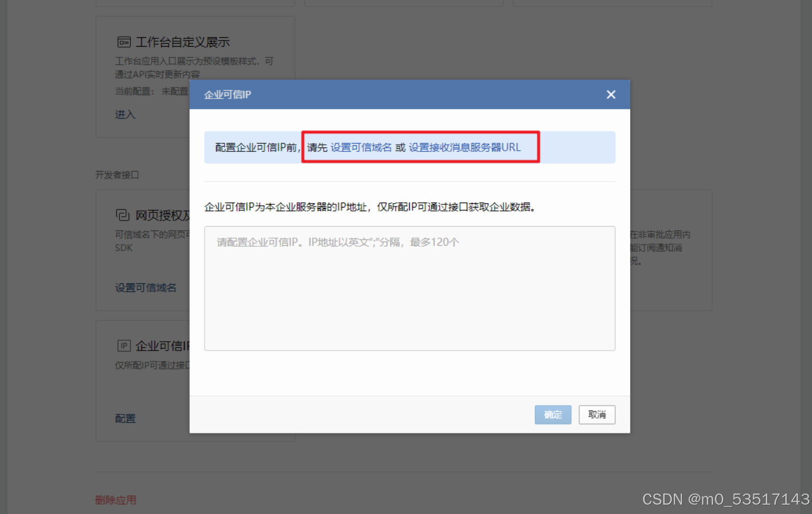This screenshot has width=812, height=514.
Task: Click the 开发者接口 section label
Action: (117, 175)
